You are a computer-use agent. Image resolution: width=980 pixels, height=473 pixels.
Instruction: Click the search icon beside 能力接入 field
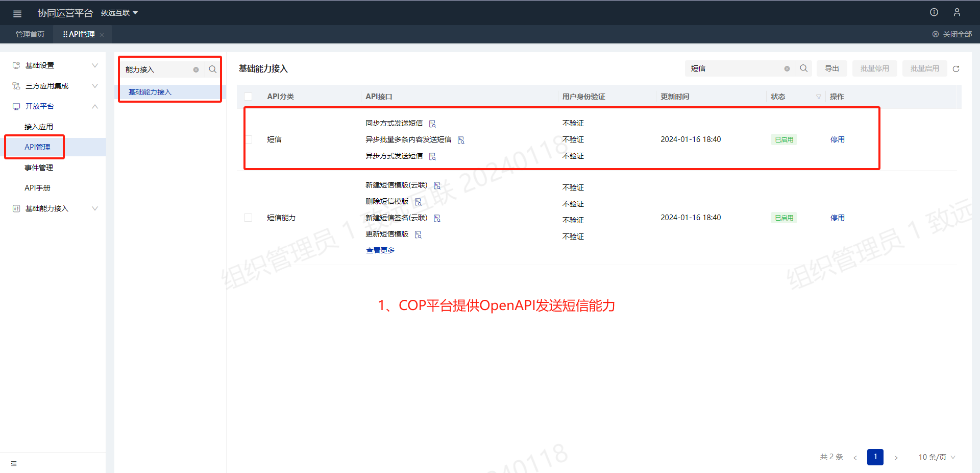coord(213,69)
